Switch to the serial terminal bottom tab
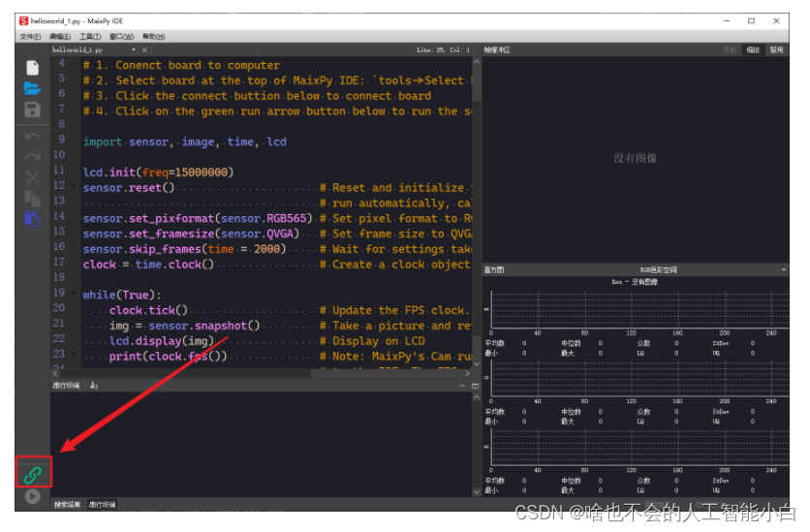 (102, 505)
